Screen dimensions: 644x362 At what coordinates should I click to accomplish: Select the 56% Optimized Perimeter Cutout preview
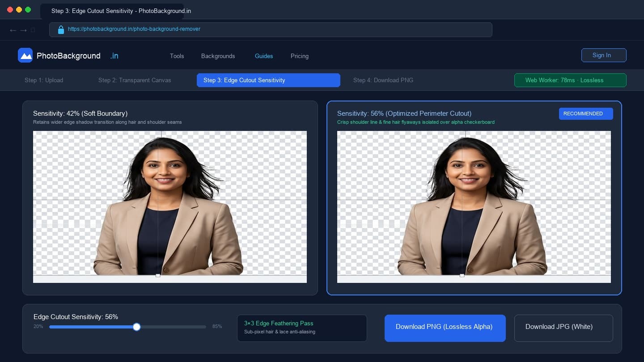(474, 206)
